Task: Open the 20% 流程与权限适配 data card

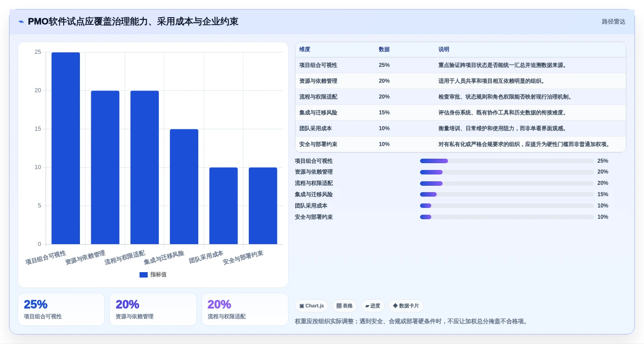Action: pyautogui.click(x=245, y=309)
